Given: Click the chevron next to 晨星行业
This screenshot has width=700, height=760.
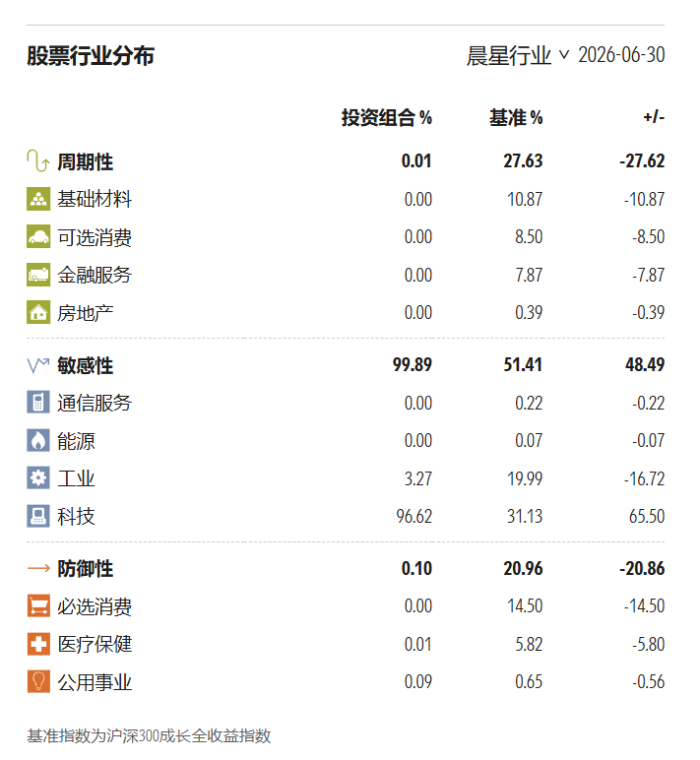Looking at the screenshot, I should [x=563, y=54].
